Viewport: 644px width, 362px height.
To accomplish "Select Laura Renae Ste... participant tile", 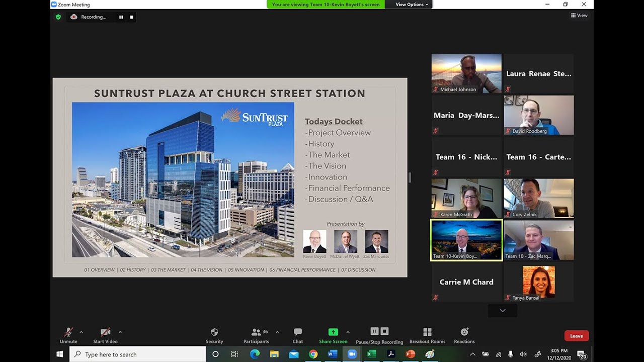I will (539, 73).
